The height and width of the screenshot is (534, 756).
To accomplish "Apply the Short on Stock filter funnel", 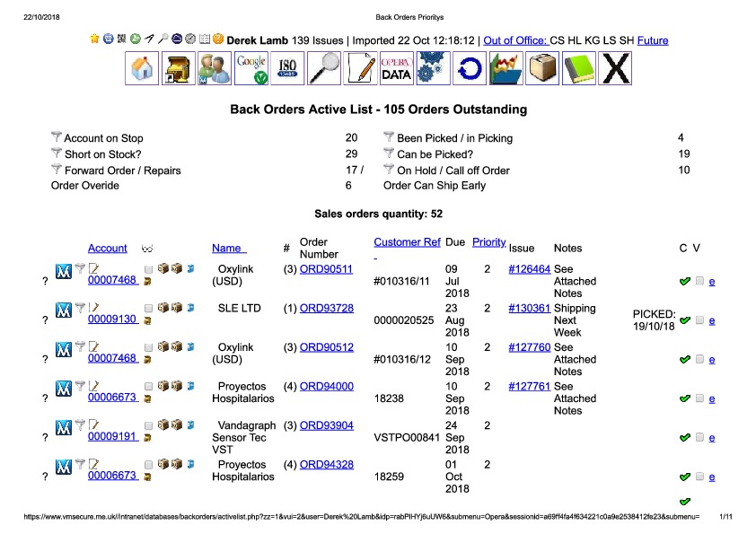I will [57, 153].
